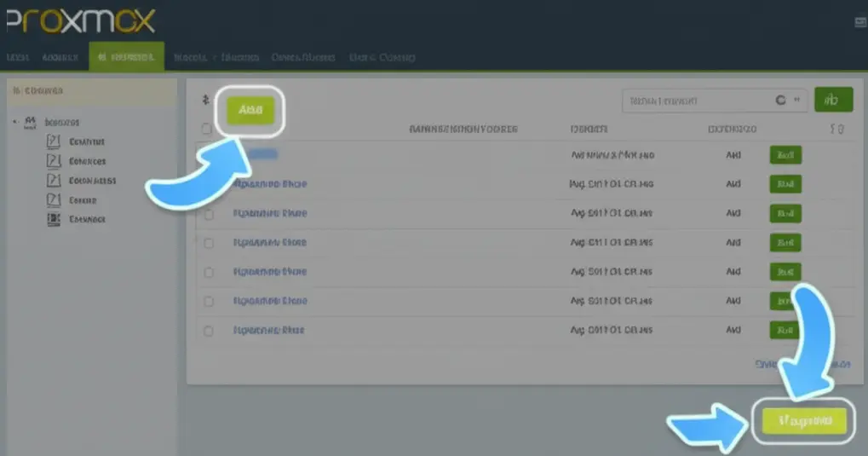
Task: Tick the checkbox on the last table row
Action: pos(208,331)
